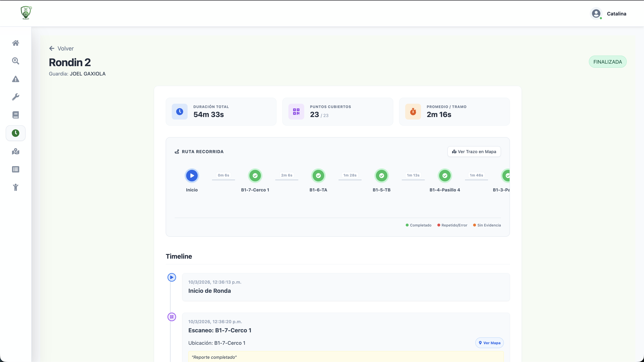The image size is (644, 362).
Task: Click the list view sidebar icon
Action: 15,169
